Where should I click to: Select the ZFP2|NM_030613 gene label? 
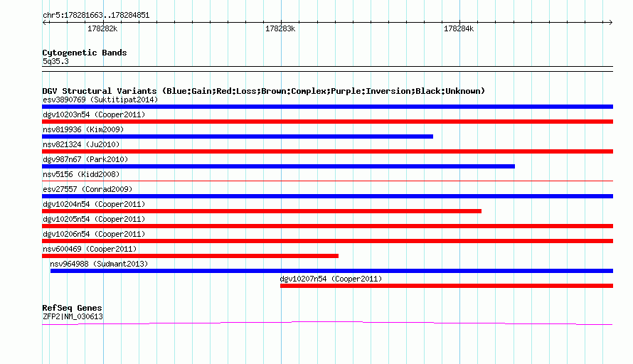[73, 317]
